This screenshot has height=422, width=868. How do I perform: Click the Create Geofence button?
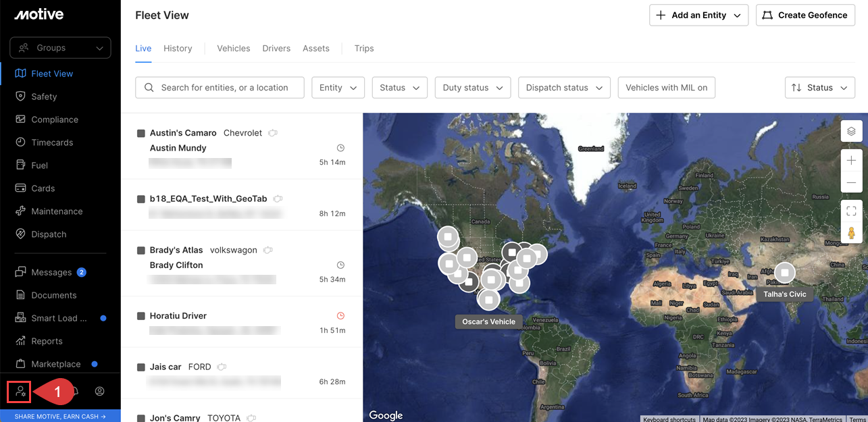pos(805,16)
